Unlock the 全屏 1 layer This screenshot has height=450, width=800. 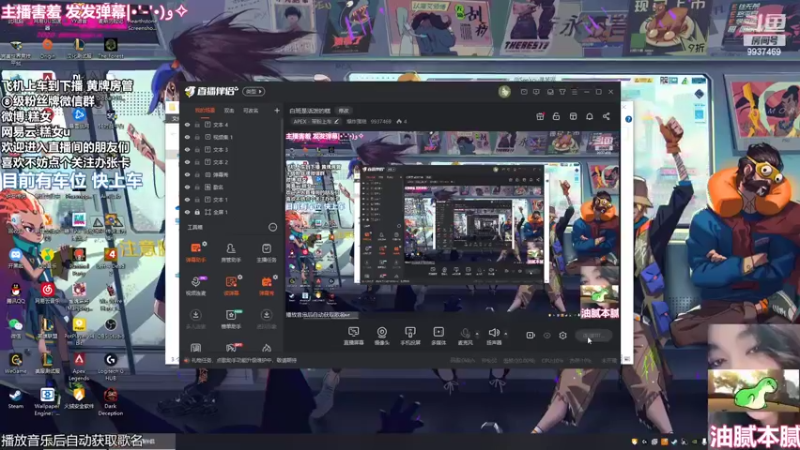tap(197, 212)
